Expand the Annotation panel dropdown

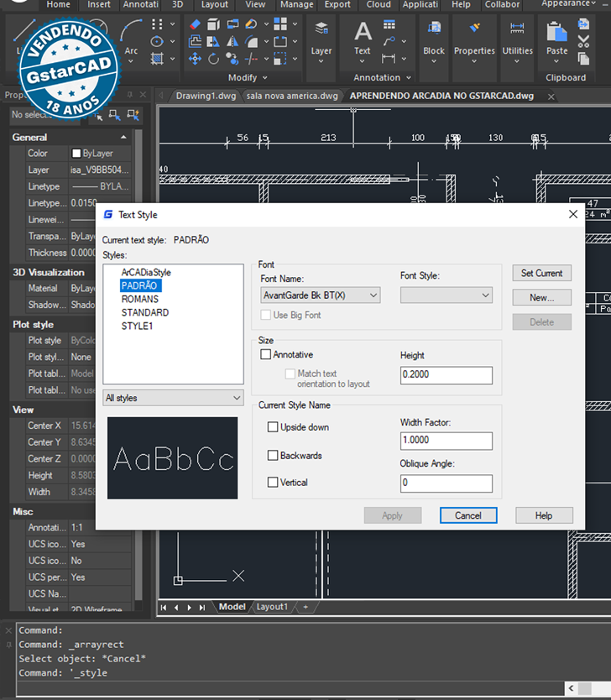tap(409, 78)
